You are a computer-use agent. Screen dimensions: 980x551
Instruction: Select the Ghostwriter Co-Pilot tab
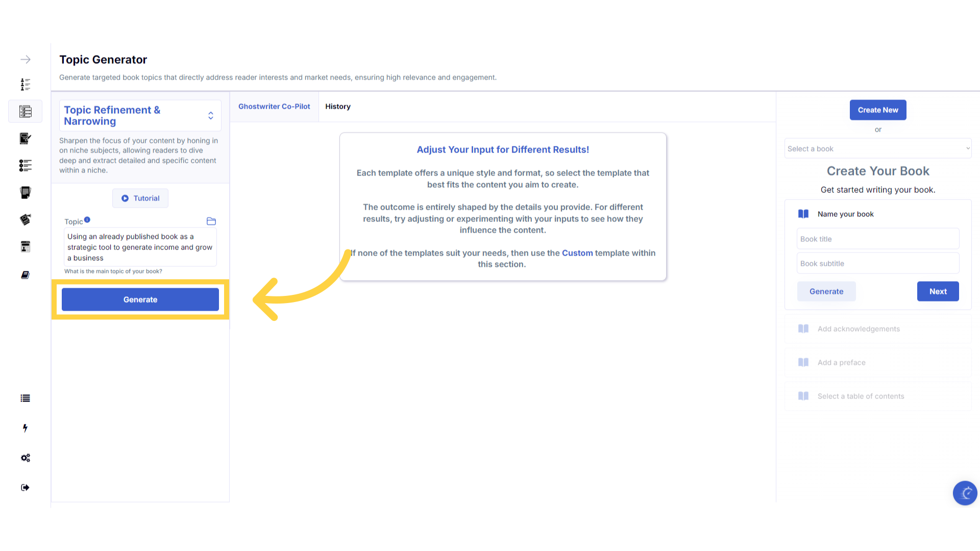pos(274,106)
